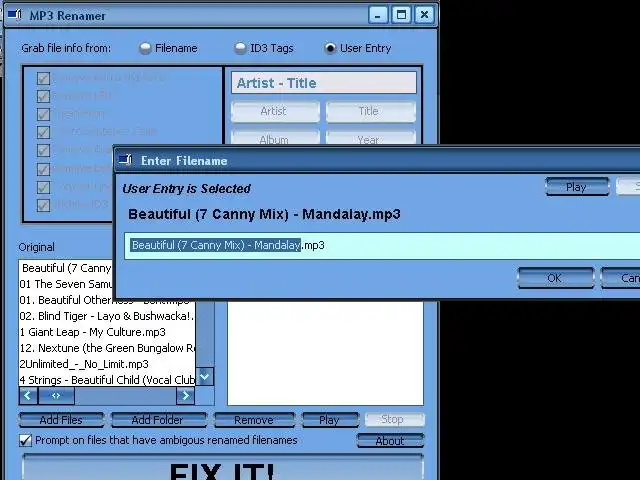Toggle Prompt on ambigous renamed filenames checkbox

pos(25,440)
